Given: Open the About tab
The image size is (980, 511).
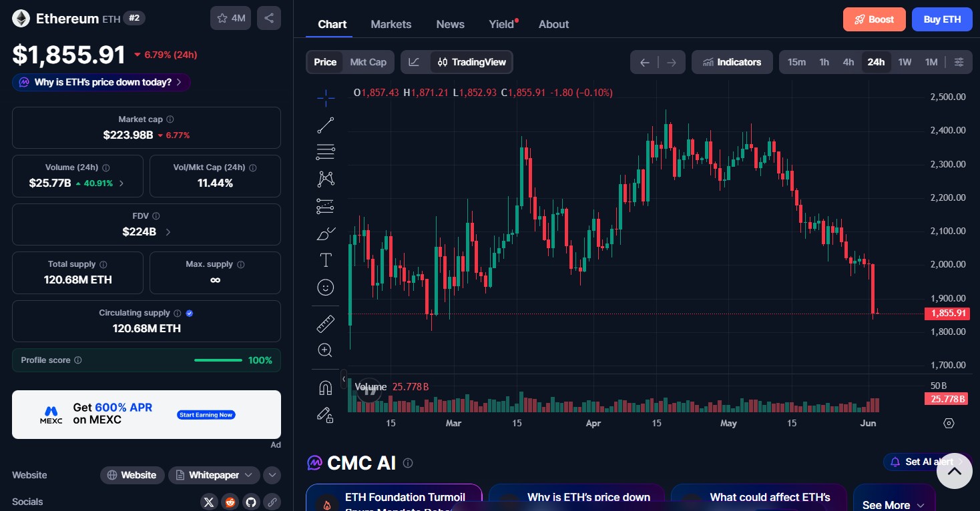Looking at the screenshot, I should pyautogui.click(x=554, y=24).
